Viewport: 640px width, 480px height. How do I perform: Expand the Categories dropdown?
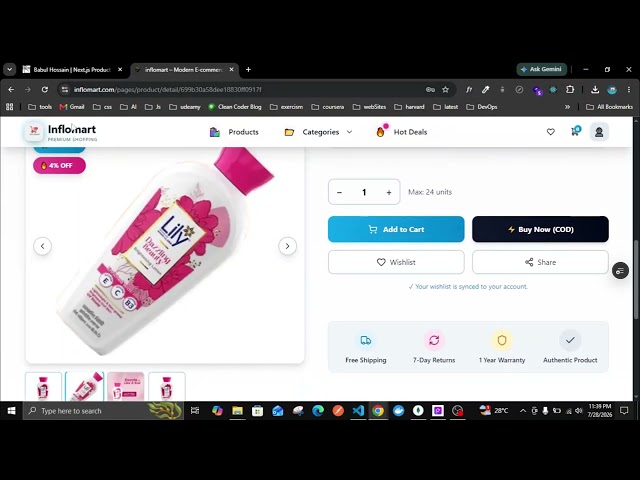tap(318, 132)
